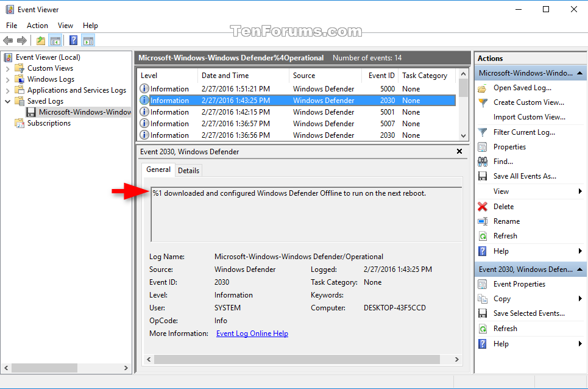Click the Custom Views folder icon
The image size is (588, 389).
[x=19, y=68]
